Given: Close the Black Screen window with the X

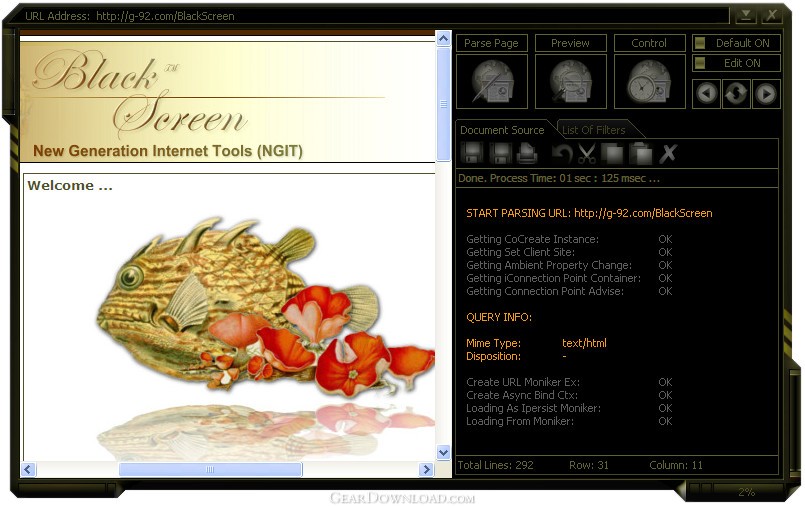Looking at the screenshot, I should pos(771,15).
